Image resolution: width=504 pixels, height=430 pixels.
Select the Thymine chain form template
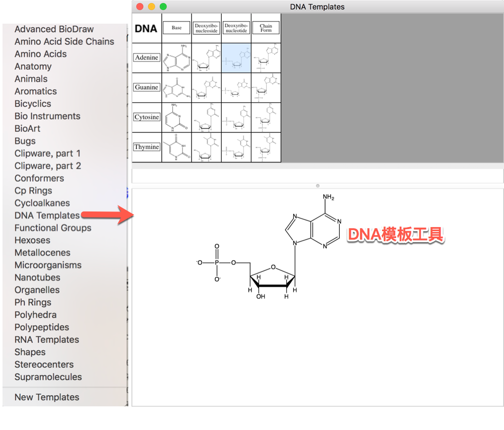click(266, 148)
